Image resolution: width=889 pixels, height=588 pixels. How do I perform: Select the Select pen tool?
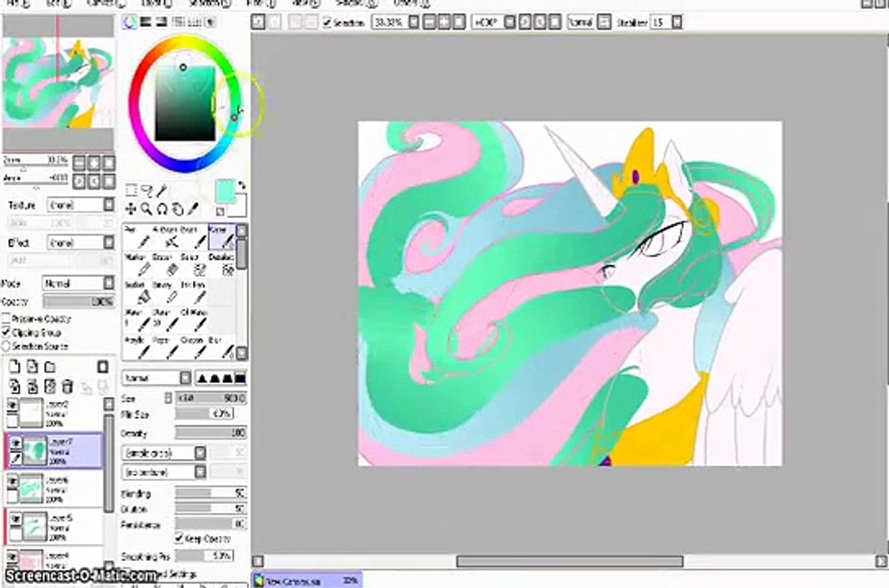tap(194, 265)
